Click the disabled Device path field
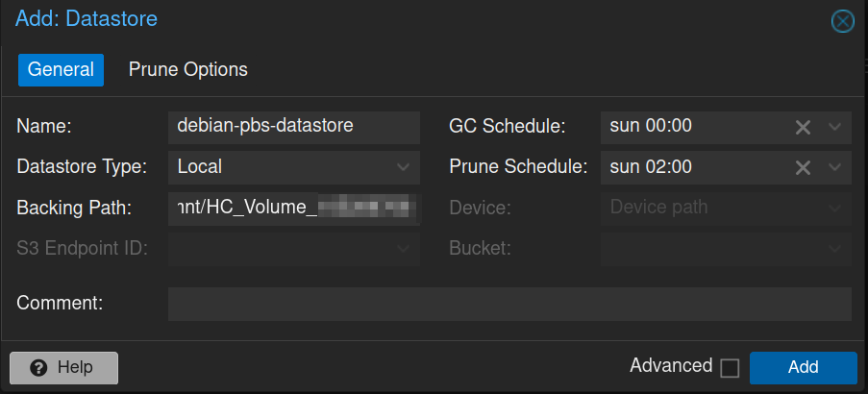This screenshot has height=394, width=868. tap(711, 208)
